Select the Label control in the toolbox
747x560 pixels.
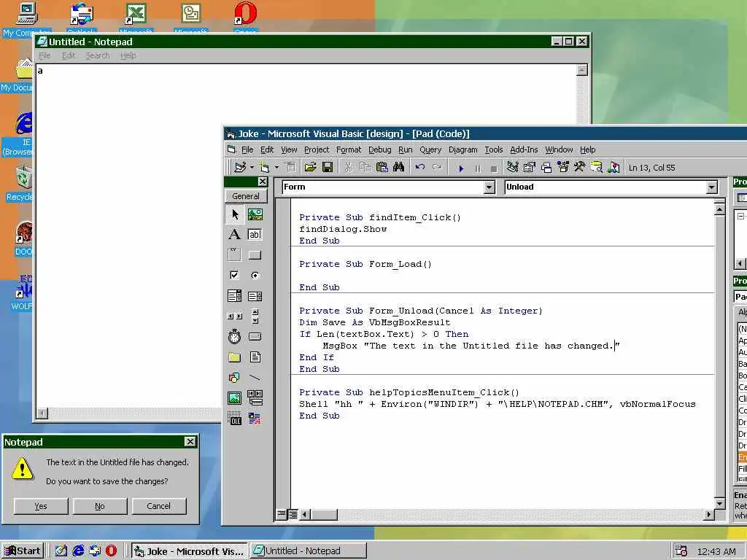pos(234,235)
